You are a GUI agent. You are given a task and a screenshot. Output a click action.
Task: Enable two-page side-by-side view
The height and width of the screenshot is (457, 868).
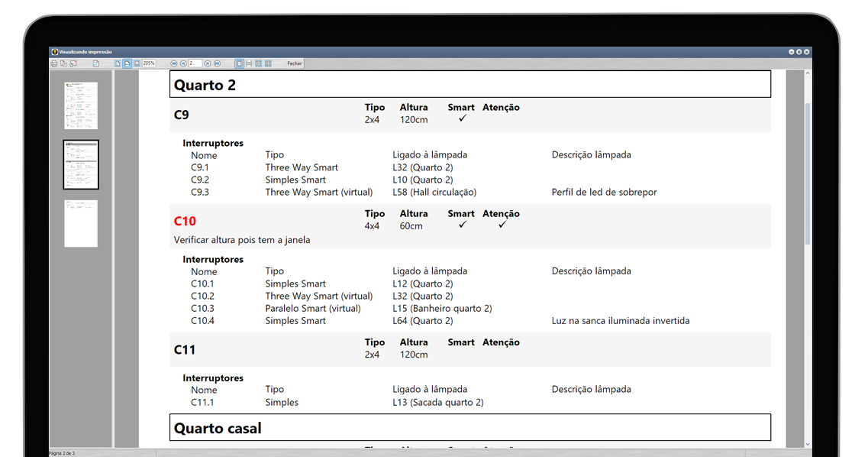click(x=259, y=63)
